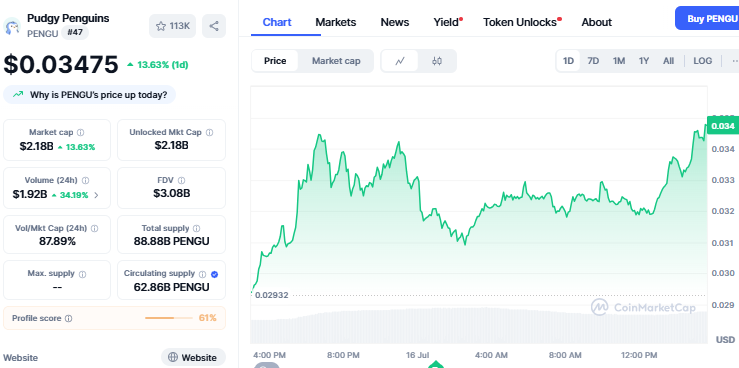Toggle chart to Price view
The height and width of the screenshot is (368, 739).
[275, 61]
